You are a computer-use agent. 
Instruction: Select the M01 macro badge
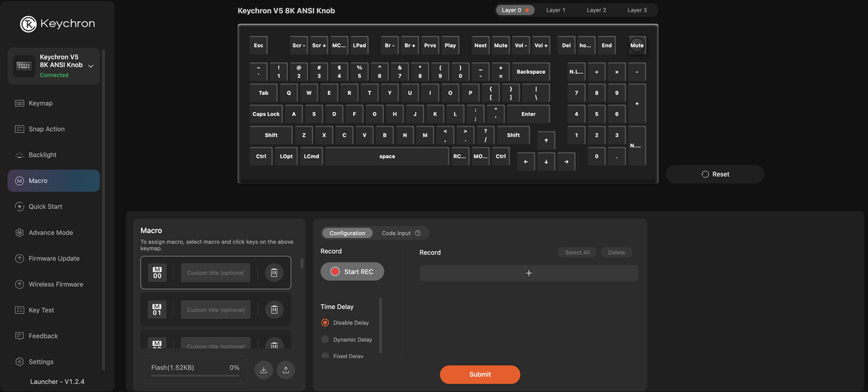(x=157, y=310)
